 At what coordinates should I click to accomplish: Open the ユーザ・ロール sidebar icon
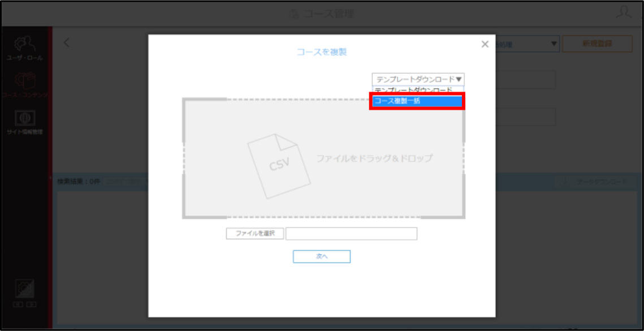click(24, 49)
